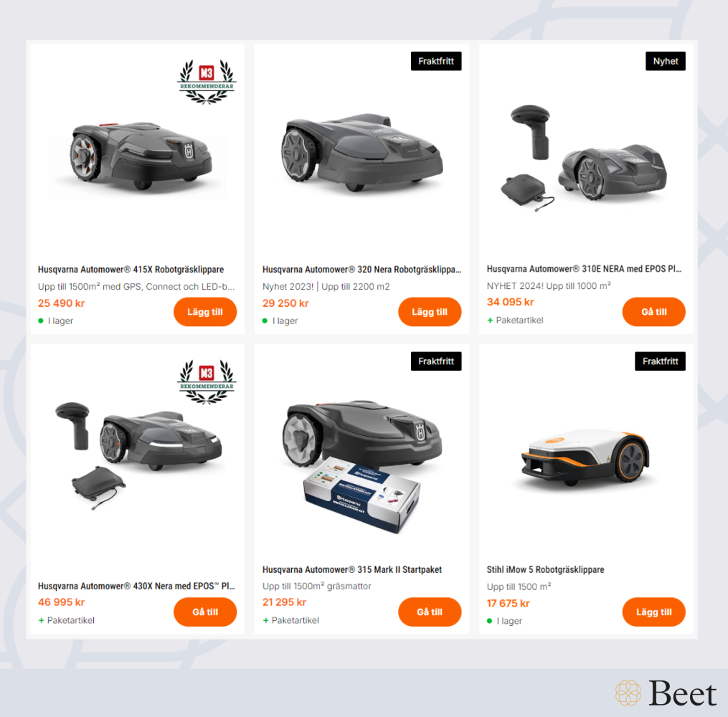Go to the 315 Mark II Startpaket
Viewport: 728px width, 717px height.
pos(430,612)
